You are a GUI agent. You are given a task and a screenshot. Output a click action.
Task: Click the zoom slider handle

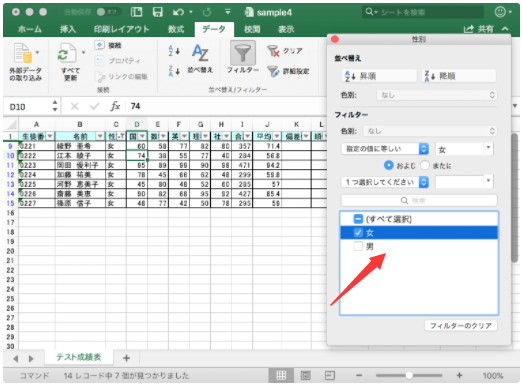point(409,376)
